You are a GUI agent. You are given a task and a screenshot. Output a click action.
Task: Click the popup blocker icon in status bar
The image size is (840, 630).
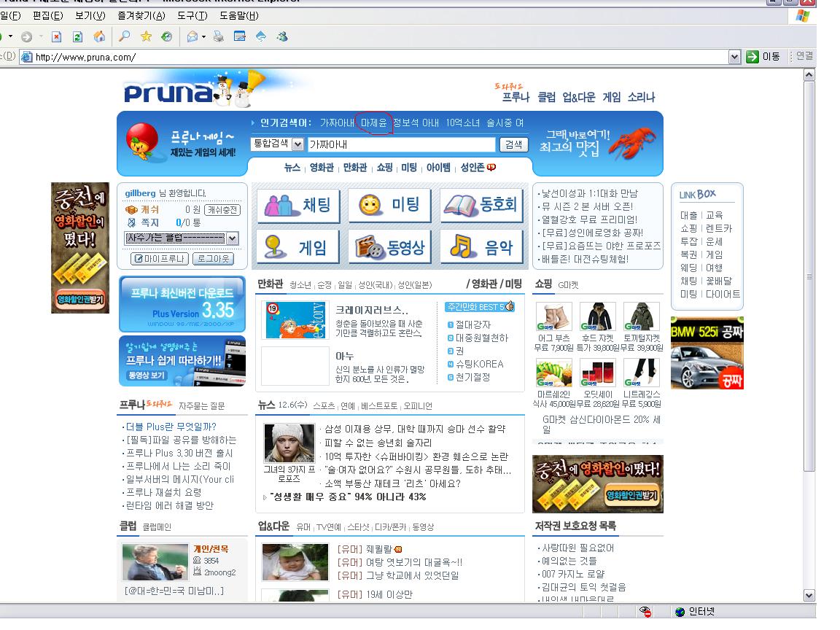coord(645,612)
